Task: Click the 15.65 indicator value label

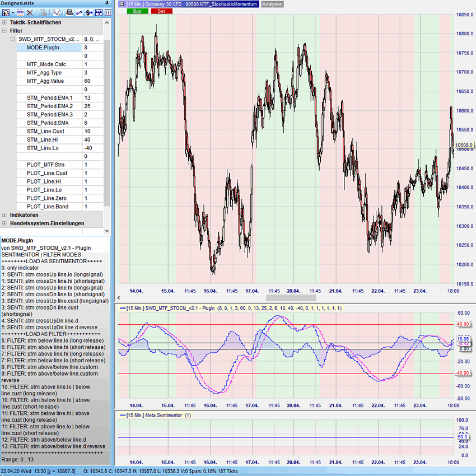Action: coord(463,339)
